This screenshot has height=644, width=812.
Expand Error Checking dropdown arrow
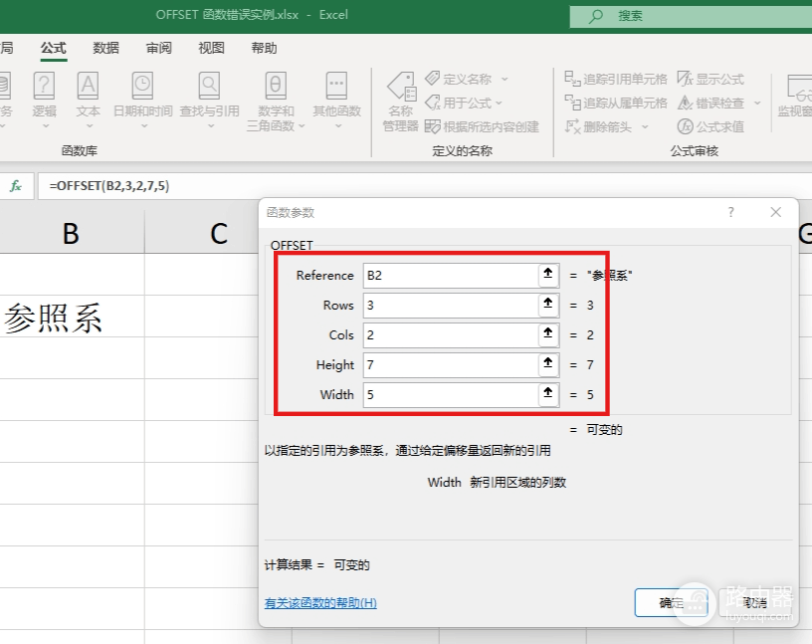[x=757, y=104]
